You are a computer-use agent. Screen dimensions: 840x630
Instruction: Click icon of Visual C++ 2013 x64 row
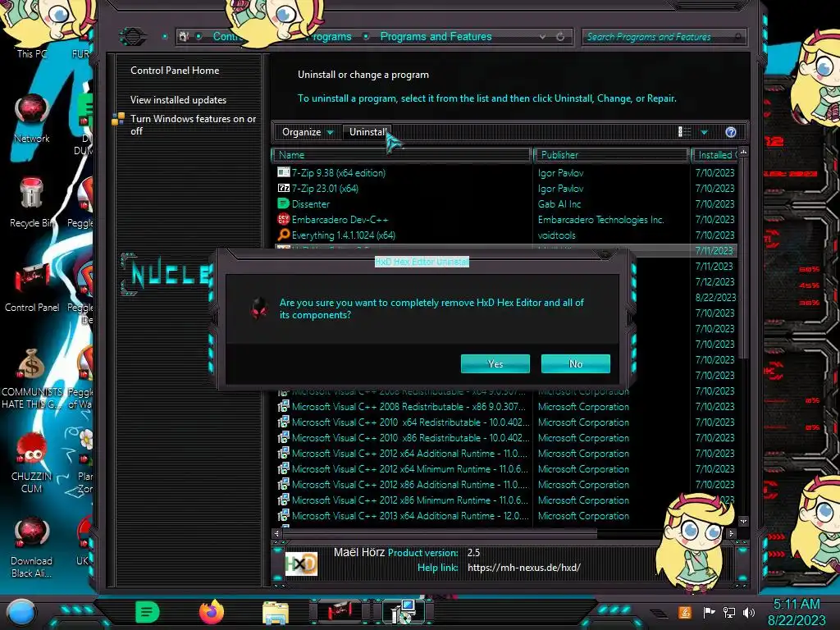[283, 515]
